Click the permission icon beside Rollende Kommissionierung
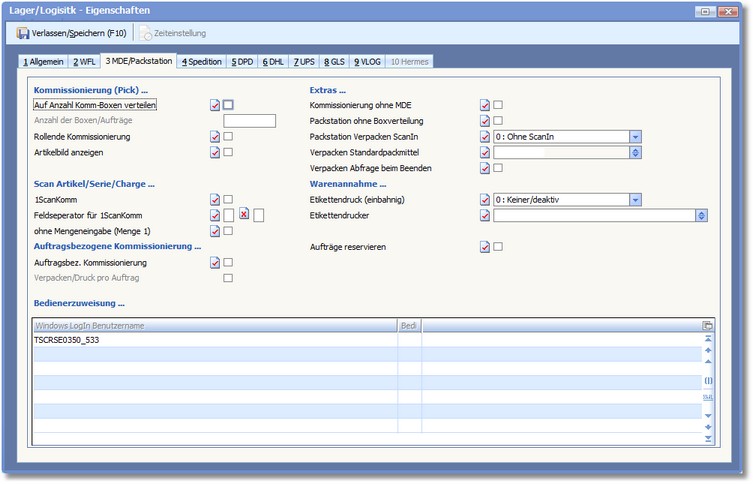This screenshot has width=753, height=484. click(215, 137)
